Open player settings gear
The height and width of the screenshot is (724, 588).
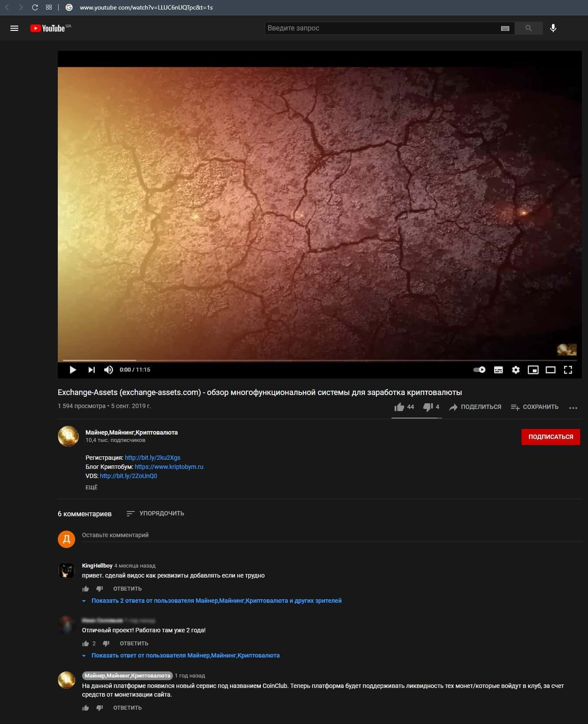point(516,370)
